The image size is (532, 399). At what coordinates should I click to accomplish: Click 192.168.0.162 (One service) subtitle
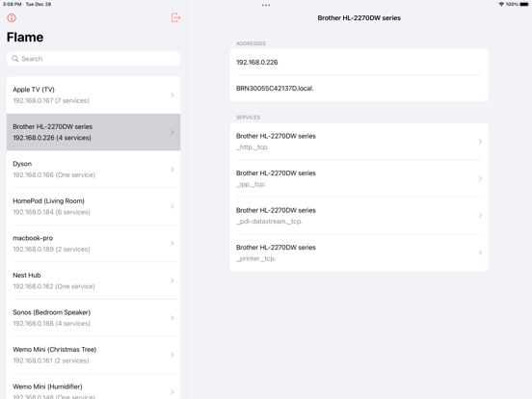click(54, 286)
